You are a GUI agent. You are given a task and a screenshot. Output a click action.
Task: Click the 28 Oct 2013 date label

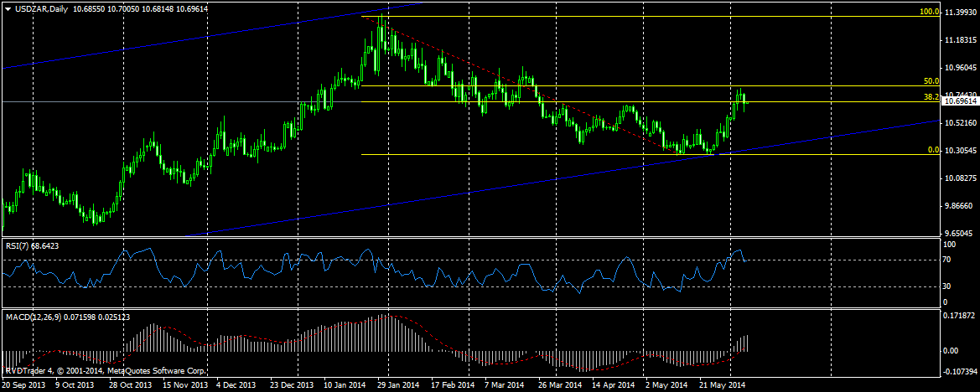129,385
